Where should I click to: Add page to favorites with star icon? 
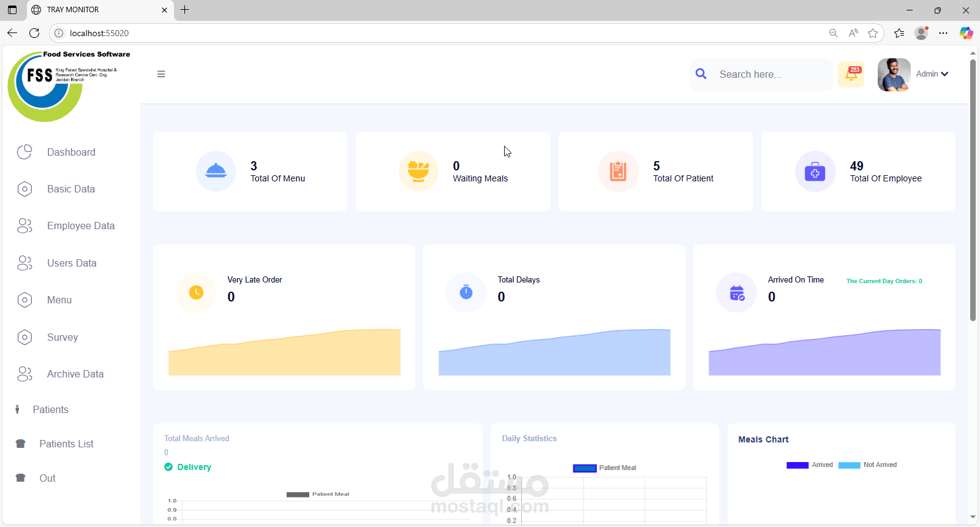coord(873,33)
